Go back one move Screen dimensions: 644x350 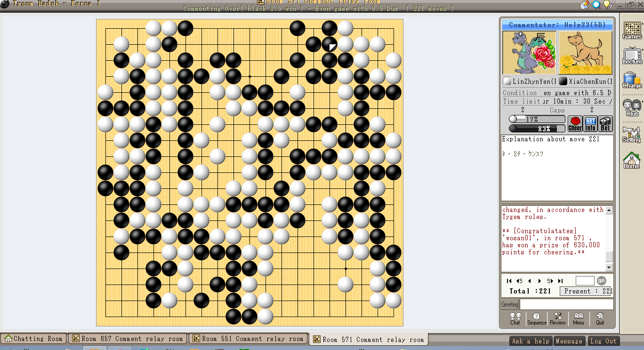tap(530, 281)
